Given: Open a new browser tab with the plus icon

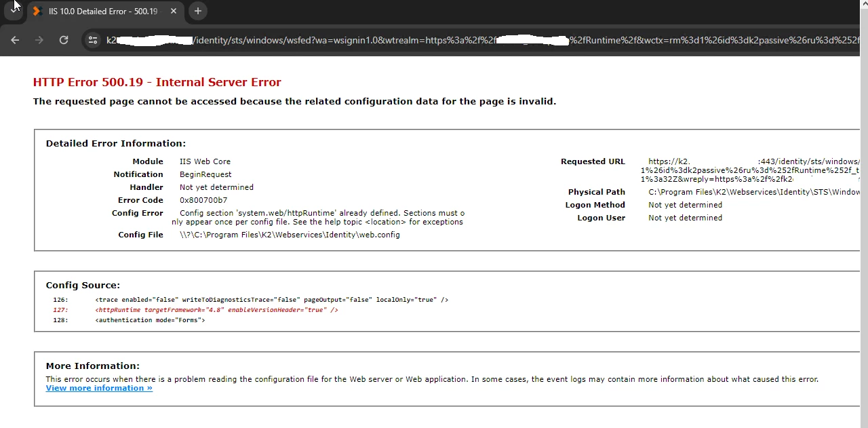Looking at the screenshot, I should coord(197,11).
